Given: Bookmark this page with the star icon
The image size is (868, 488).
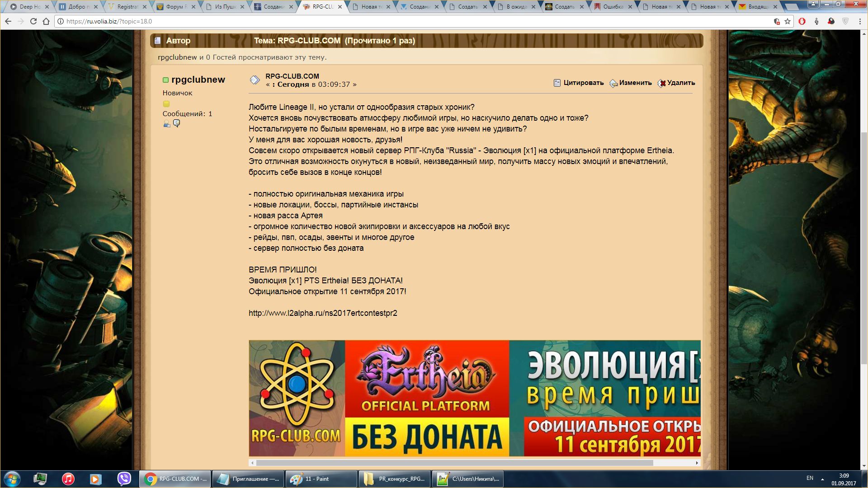Looking at the screenshot, I should pos(788,21).
